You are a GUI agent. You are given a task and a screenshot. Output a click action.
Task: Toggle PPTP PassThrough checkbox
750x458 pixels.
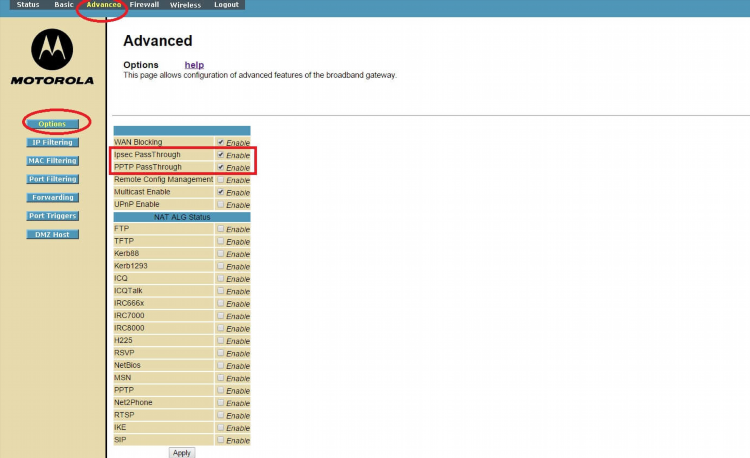tap(221, 167)
